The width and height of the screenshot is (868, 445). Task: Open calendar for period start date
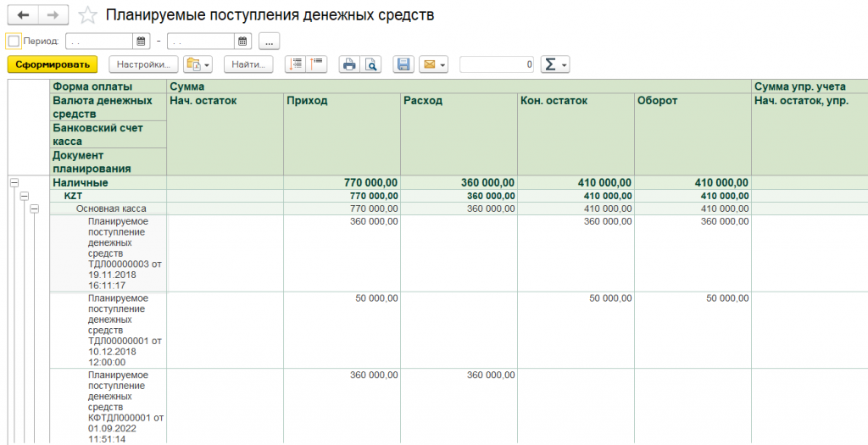141,41
